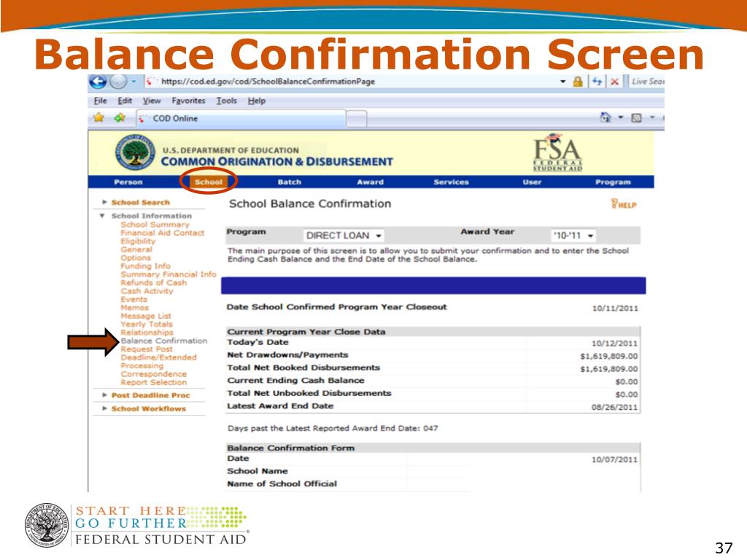Open the Events link
Viewport: 747px width, 560px height.
coord(134,299)
